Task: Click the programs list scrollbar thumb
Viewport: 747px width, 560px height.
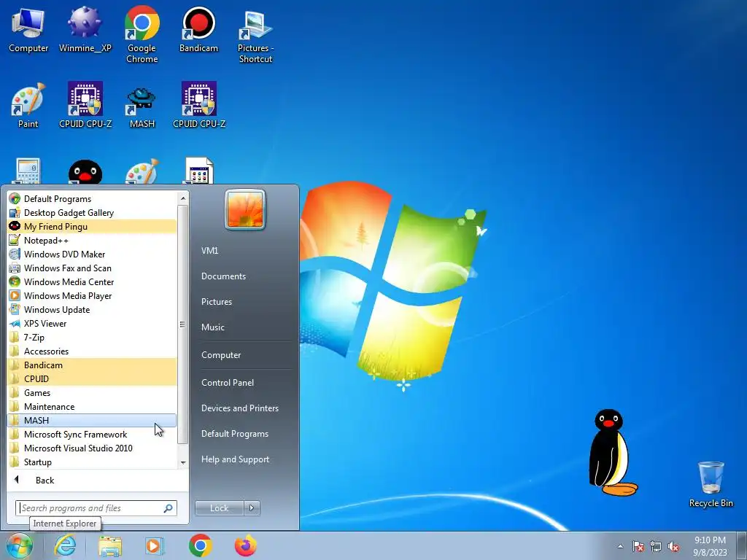Action: pos(183,324)
